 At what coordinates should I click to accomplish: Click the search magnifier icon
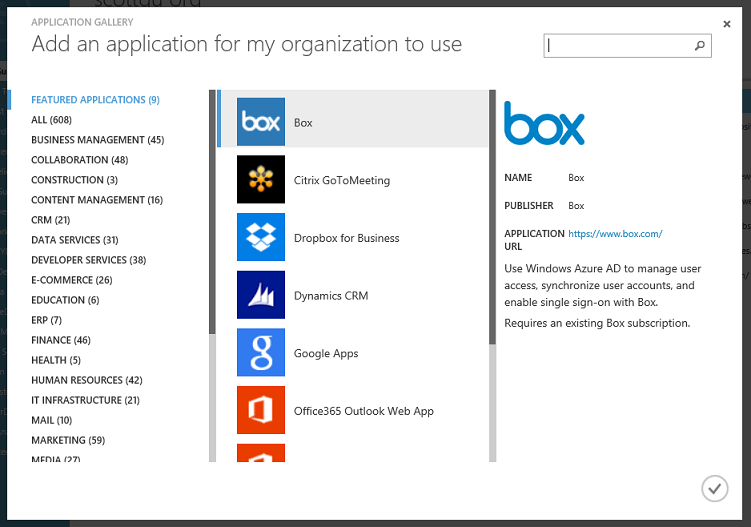[x=700, y=46]
